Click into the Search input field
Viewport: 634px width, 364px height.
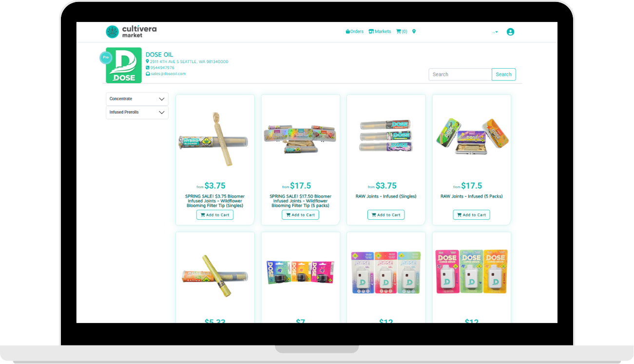coord(460,75)
